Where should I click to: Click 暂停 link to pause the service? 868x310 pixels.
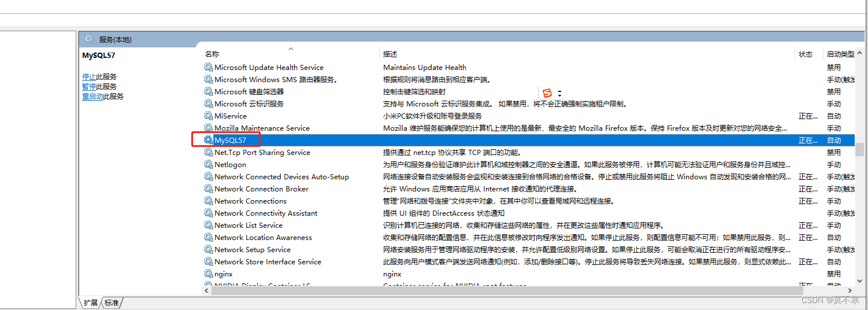89,86
